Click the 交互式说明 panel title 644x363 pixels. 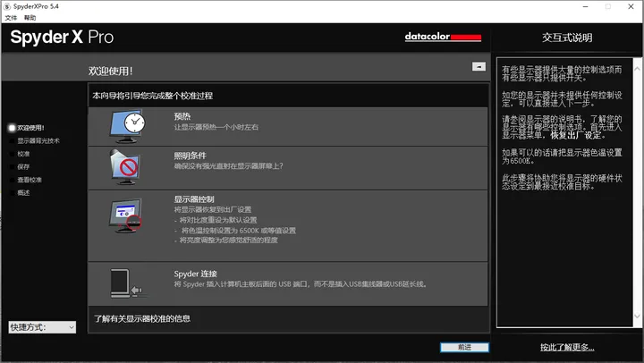tap(567, 38)
